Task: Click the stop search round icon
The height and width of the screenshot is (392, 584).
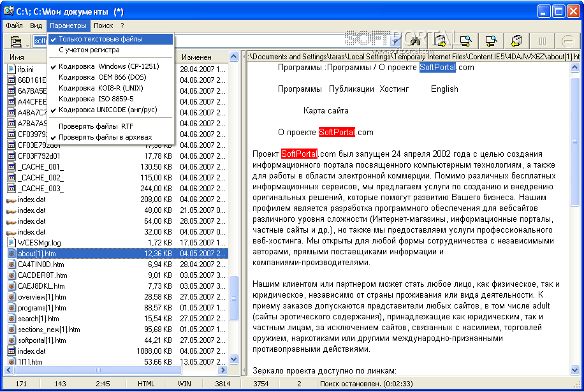Action: (x=567, y=41)
